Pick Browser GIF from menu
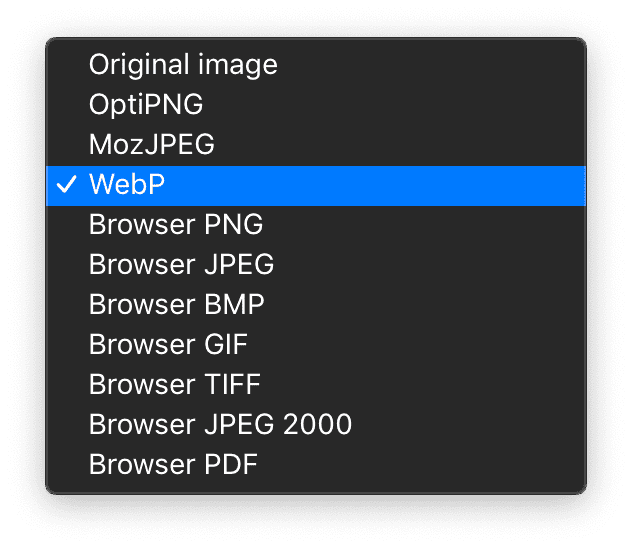This screenshot has width=632, height=548. 168,345
